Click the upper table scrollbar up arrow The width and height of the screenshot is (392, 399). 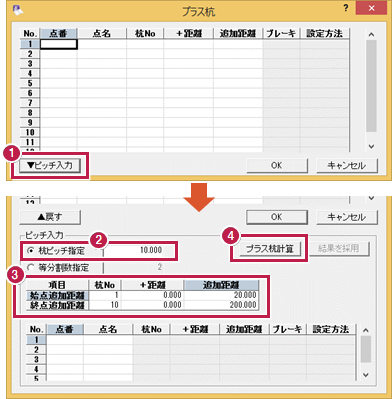[372, 35]
